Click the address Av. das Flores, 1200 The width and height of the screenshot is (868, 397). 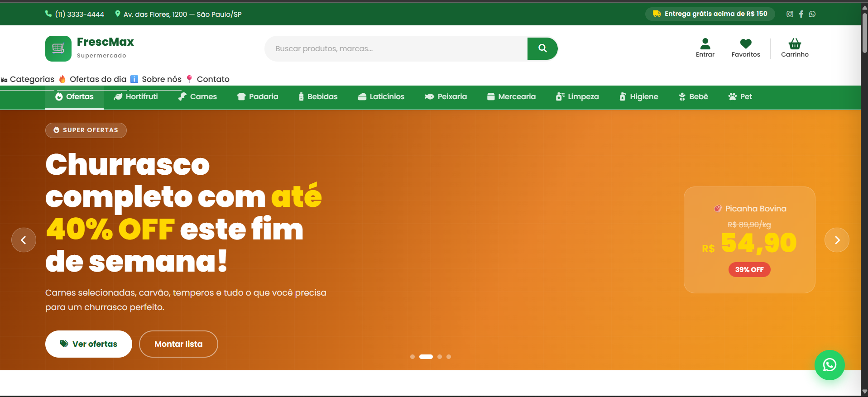pyautogui.click(x=178, y=14)
